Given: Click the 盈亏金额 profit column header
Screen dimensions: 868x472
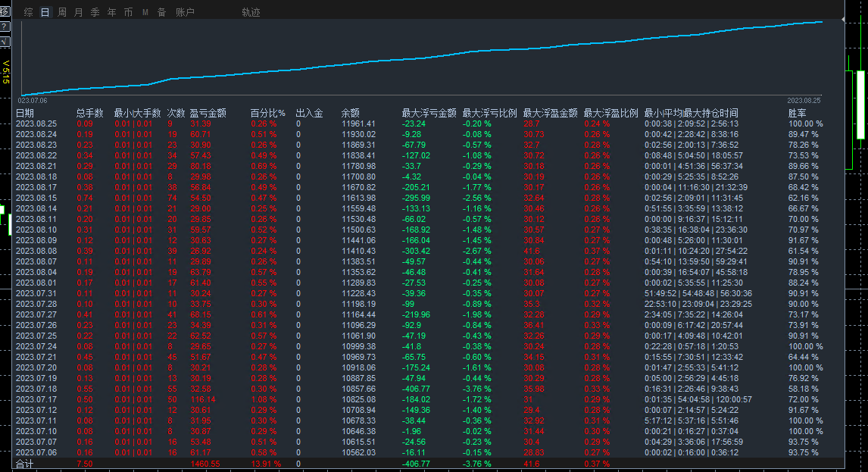Looking at the screenshot, I should point(208,113).
